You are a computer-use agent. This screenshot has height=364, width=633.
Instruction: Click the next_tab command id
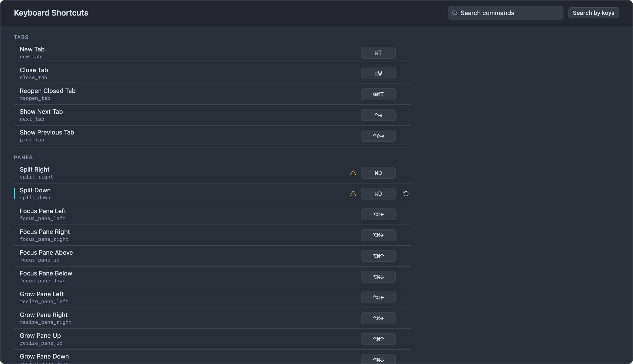(x=32, y=119)
